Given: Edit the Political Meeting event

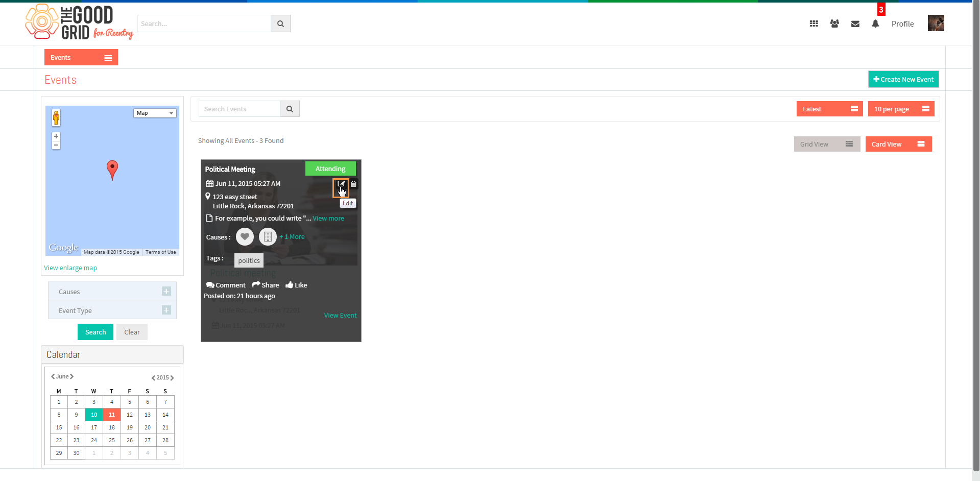Looking at the screenshot, I should [341, 184].
